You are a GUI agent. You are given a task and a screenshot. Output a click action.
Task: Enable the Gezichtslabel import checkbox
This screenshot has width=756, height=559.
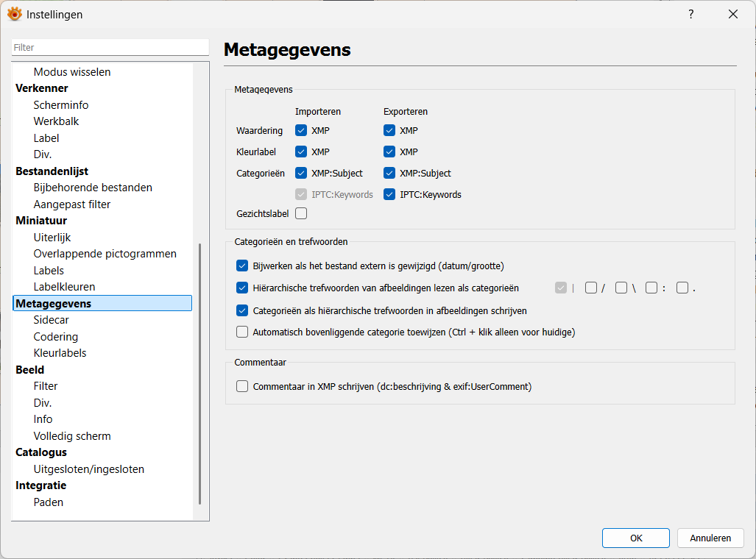[x=301, y=213]
